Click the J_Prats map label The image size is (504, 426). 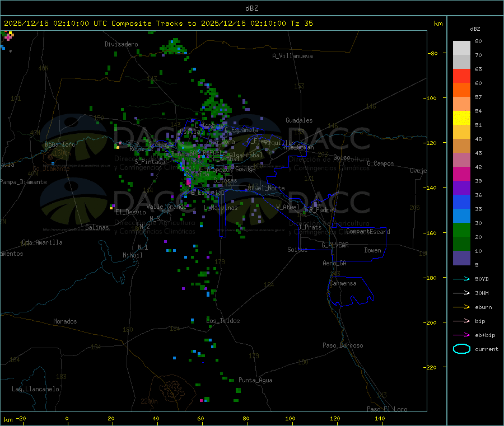(310, 227)
